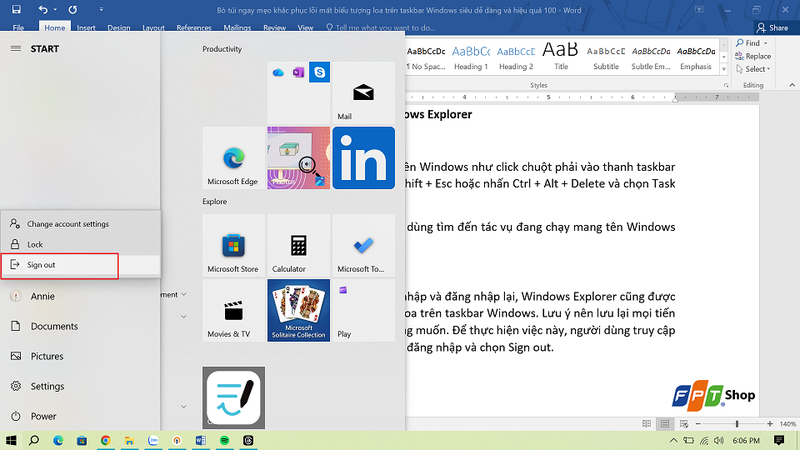The width and height of the screenshot is (800, 450).
Task: Apply the Subtle Emphasis style
Action: coord(651,57)
